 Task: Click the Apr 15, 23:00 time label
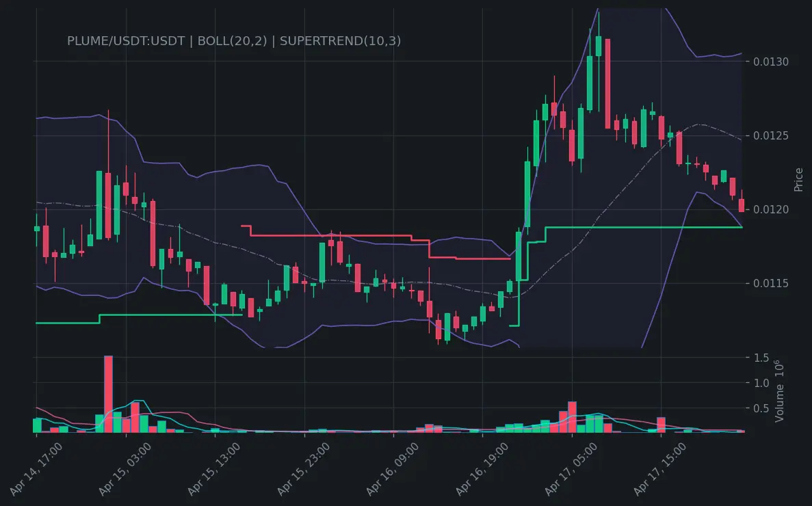pos(303,469)
